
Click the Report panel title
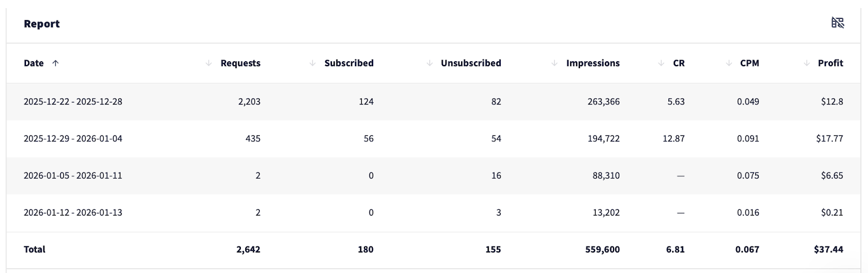pos(41,24)
